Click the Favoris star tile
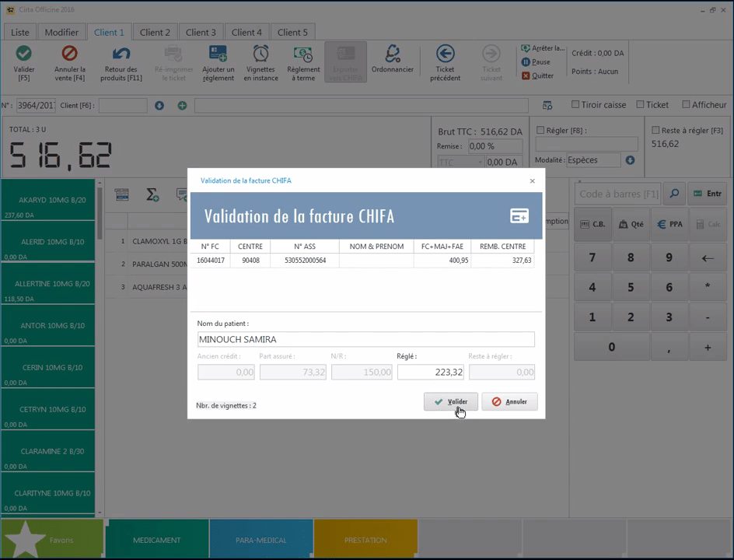This screenshot has width=734, height=560. pos(51,539)
